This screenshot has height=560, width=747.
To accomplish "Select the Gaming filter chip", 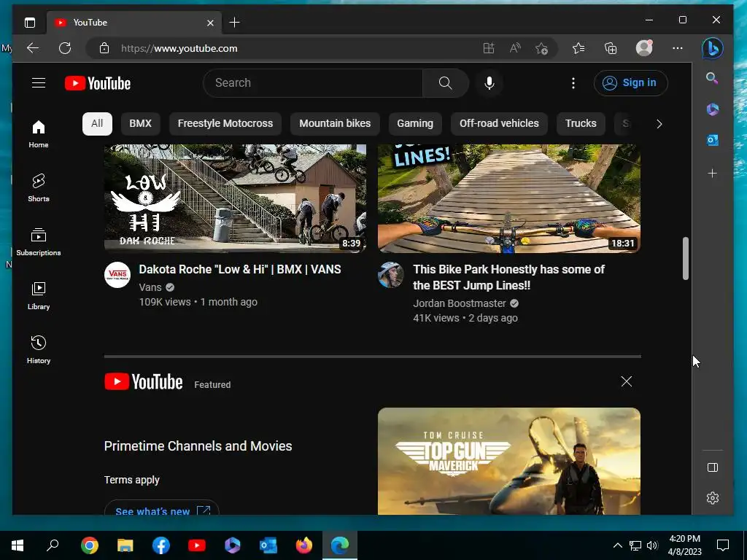I will [x=415, y=124].
